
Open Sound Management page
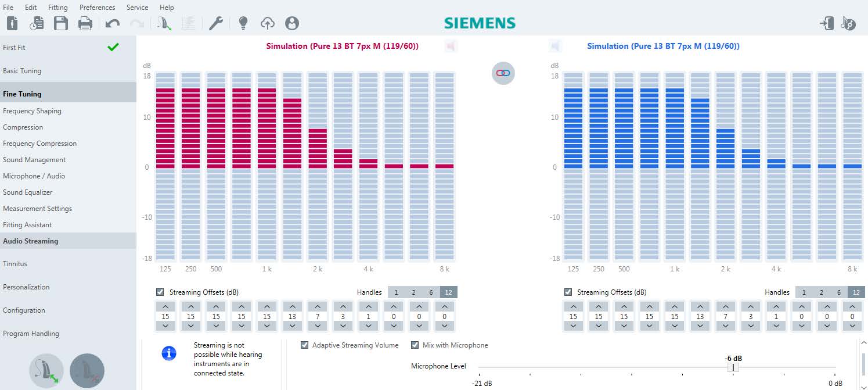(x=68, y=160)
